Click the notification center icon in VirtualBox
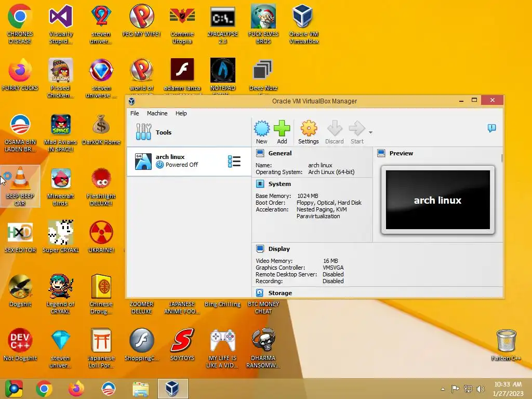Screen dimensions: 532x399 click(491, 128)
